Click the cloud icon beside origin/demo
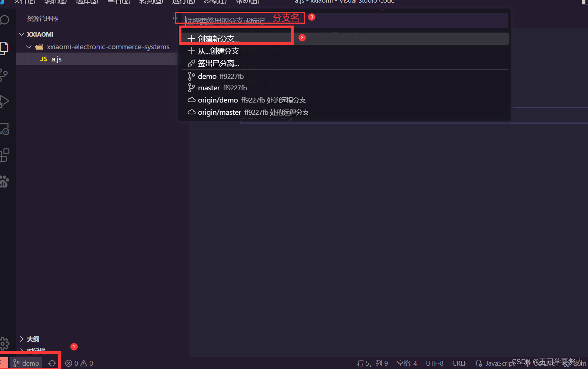Screen dimensions: 588x369 pyautogui.click(x=191, y=100)
